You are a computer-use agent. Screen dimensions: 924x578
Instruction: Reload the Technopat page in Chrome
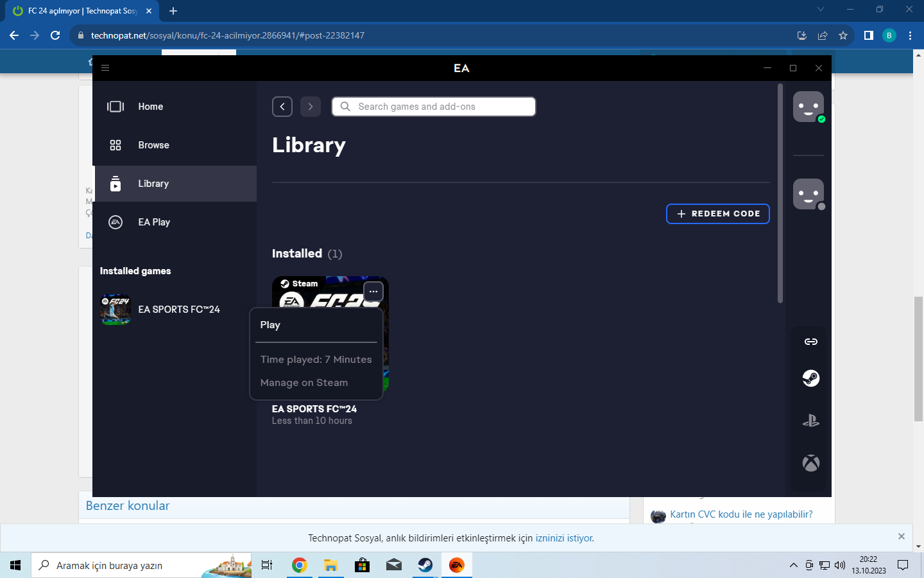click(55, 35)
